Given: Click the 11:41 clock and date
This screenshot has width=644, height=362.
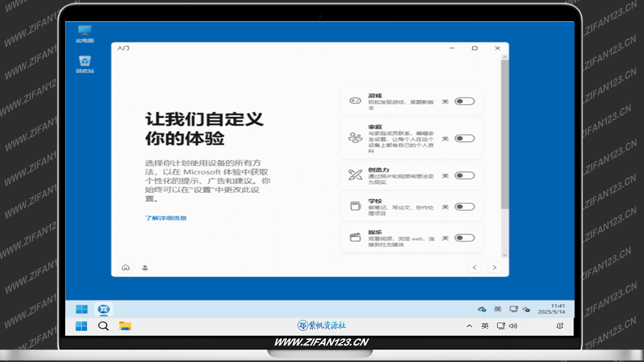Looking at the screenshot, I should [x=552, y=309].
